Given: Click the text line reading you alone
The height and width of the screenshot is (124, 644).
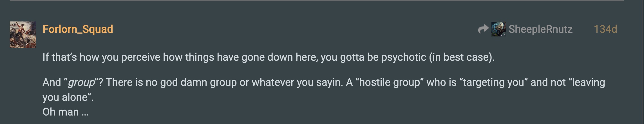Looking at the screenshot, I should pos(68,97).
